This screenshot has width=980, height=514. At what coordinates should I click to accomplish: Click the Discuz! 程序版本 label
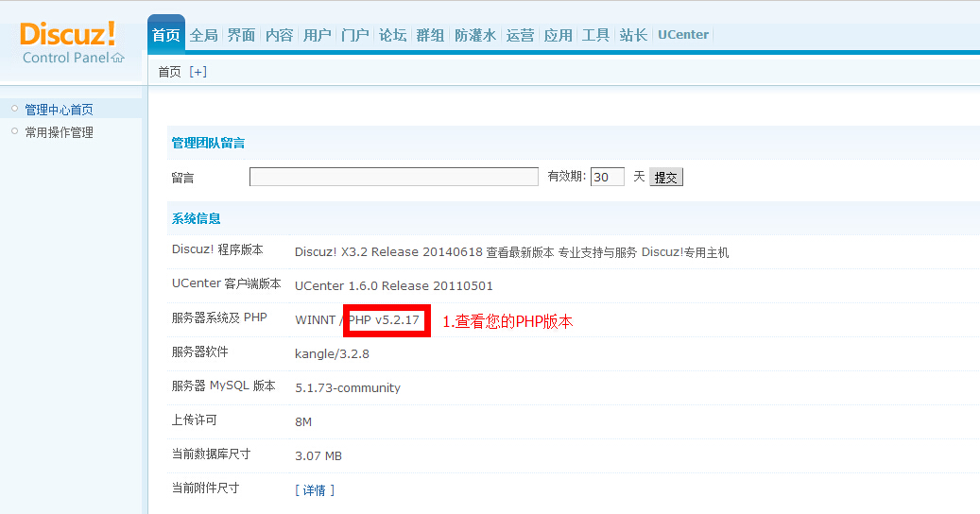217,249
